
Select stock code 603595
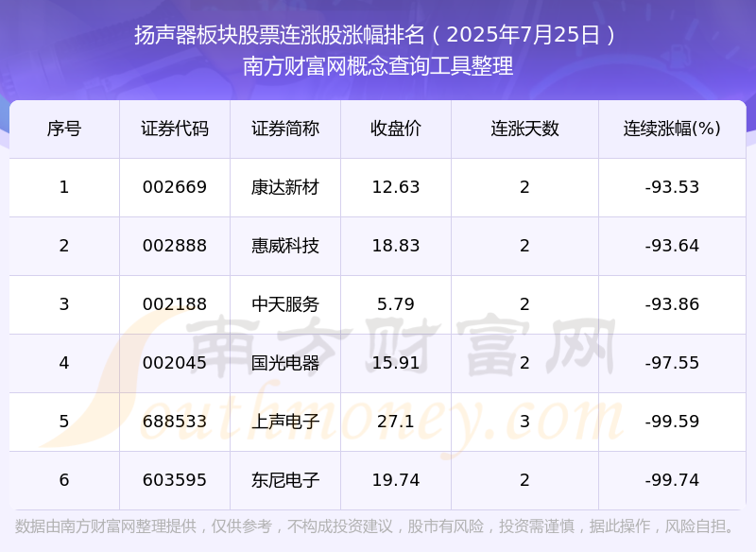175,480
